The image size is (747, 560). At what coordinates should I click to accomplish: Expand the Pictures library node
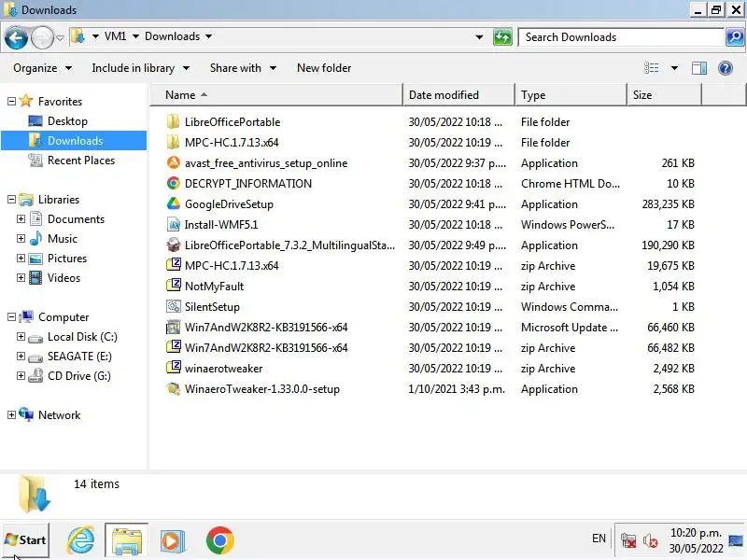point(21,258)
